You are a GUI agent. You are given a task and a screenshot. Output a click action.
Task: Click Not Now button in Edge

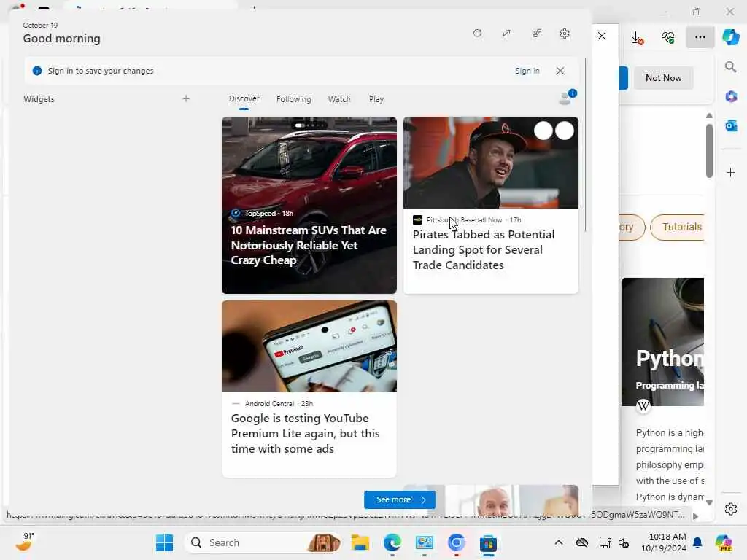tap(663, 77)
